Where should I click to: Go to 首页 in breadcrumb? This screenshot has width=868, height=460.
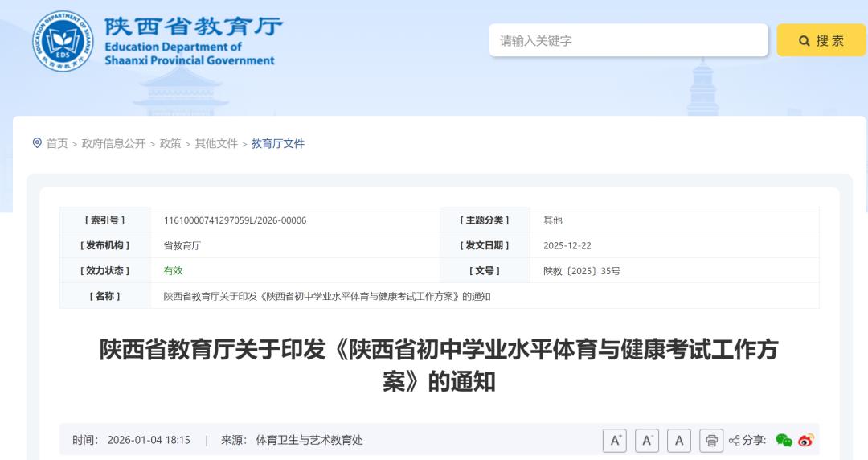click(57, 143)
